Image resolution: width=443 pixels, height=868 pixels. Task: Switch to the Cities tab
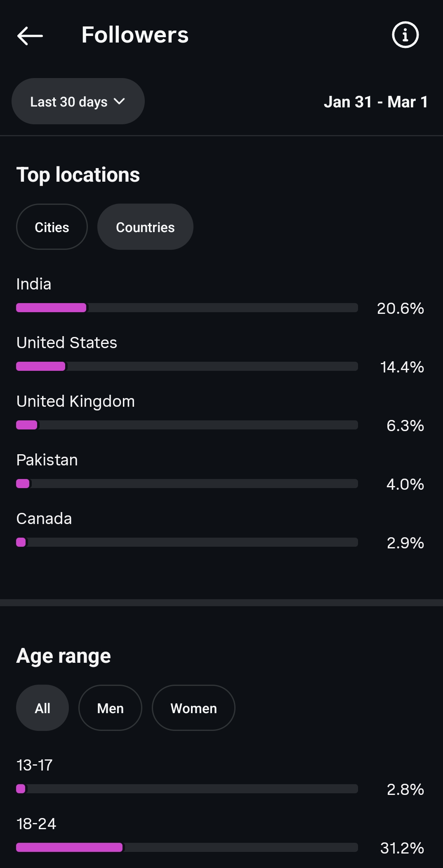[x=52, y=227]
